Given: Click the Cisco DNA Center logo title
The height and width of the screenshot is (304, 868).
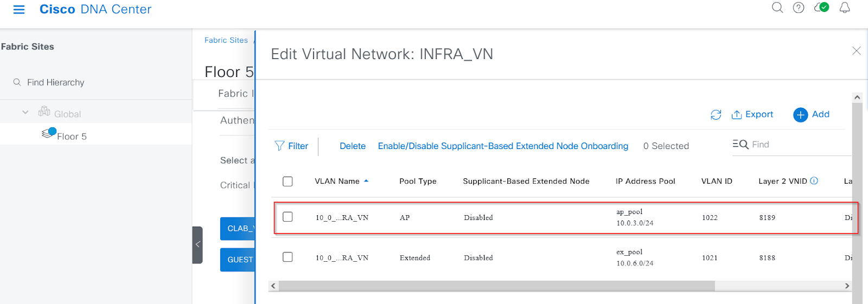Looking at the screenshot, I should [95, 9].
